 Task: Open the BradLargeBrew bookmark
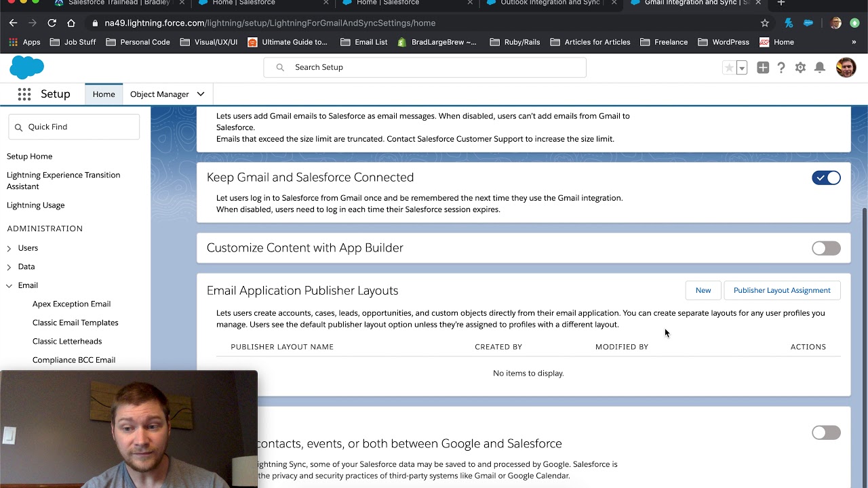(437, 42)
